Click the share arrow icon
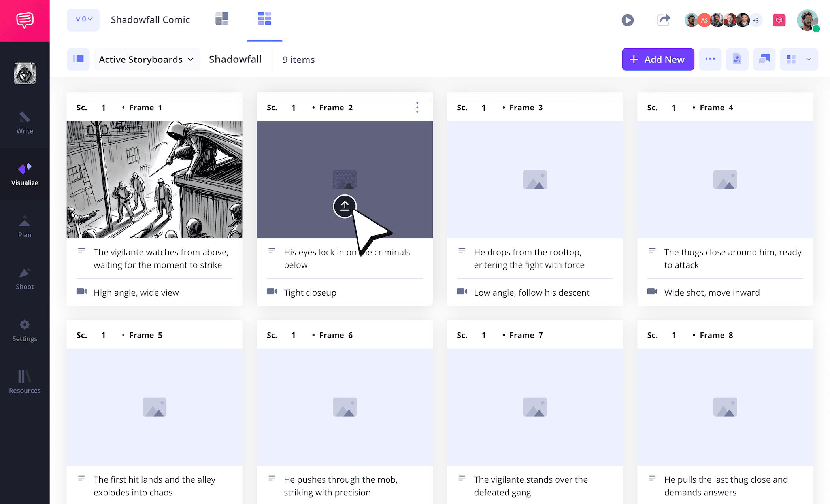 coord(664,20)
